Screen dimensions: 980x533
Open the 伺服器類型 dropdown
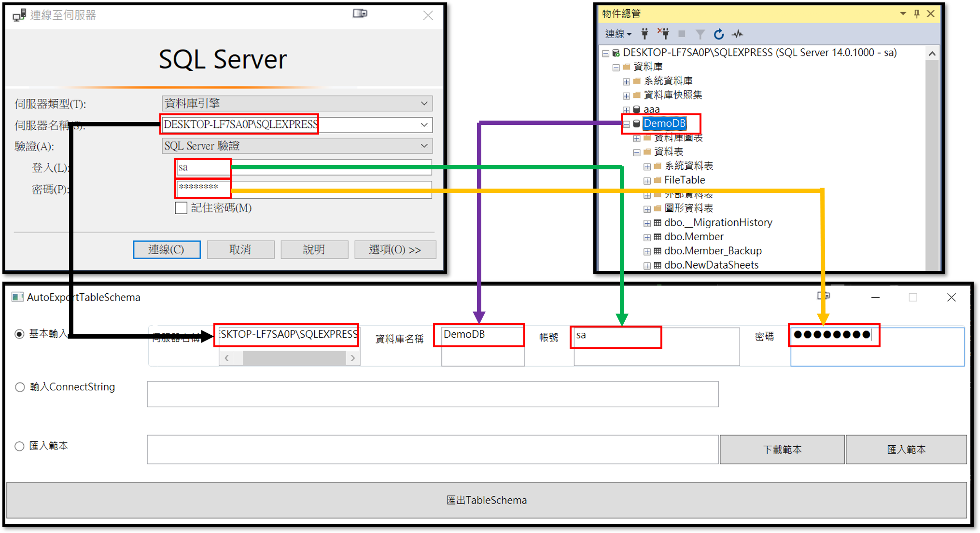424,103
